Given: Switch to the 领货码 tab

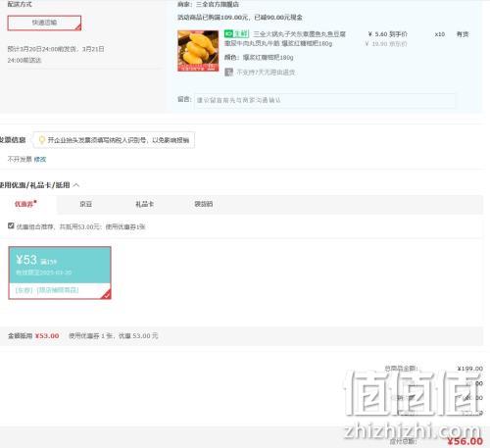Looking at the screenshot, I should coord(204,204).
